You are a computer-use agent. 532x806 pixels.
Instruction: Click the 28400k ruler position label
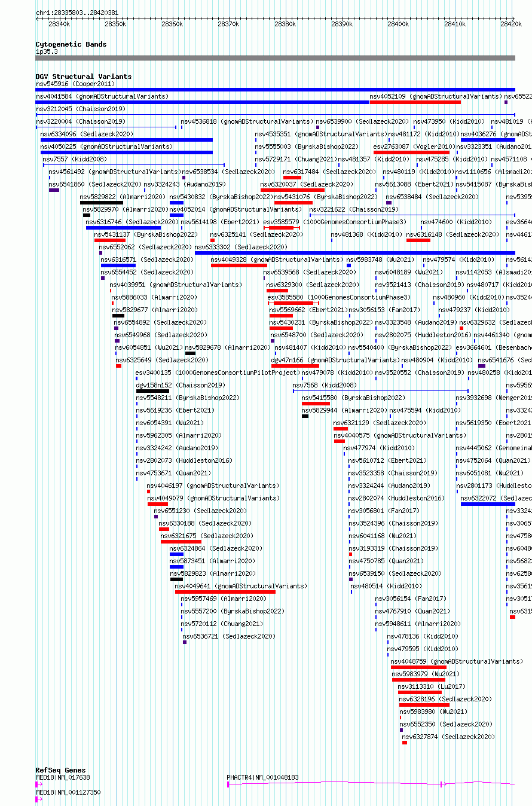[x=398, y=25]
